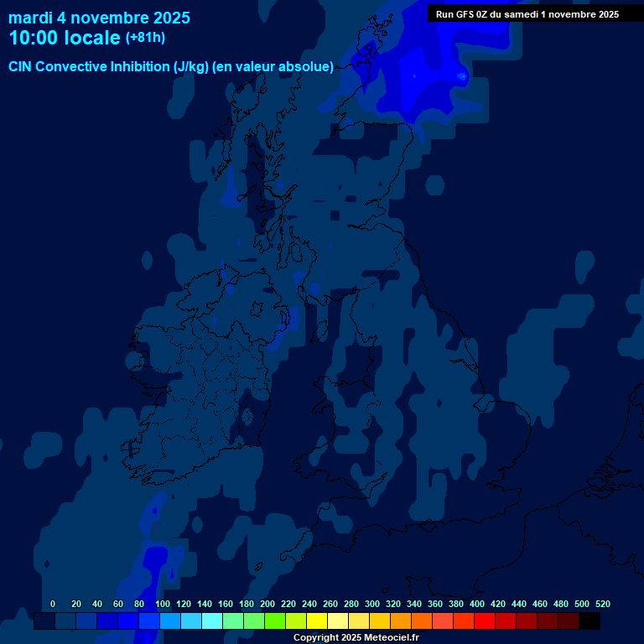Click the black swatch at legend's right end
Viewport: 644px width, 644px height.
pos(589,621)
